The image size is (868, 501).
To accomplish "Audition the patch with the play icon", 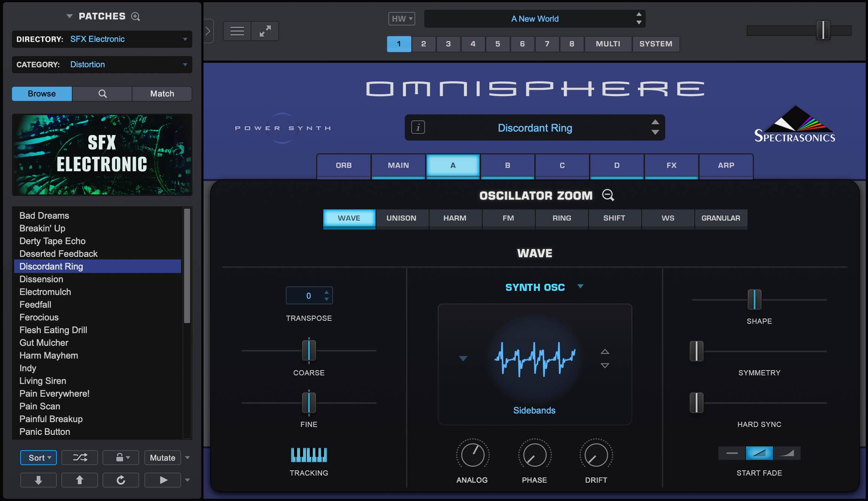I will 162,480.
